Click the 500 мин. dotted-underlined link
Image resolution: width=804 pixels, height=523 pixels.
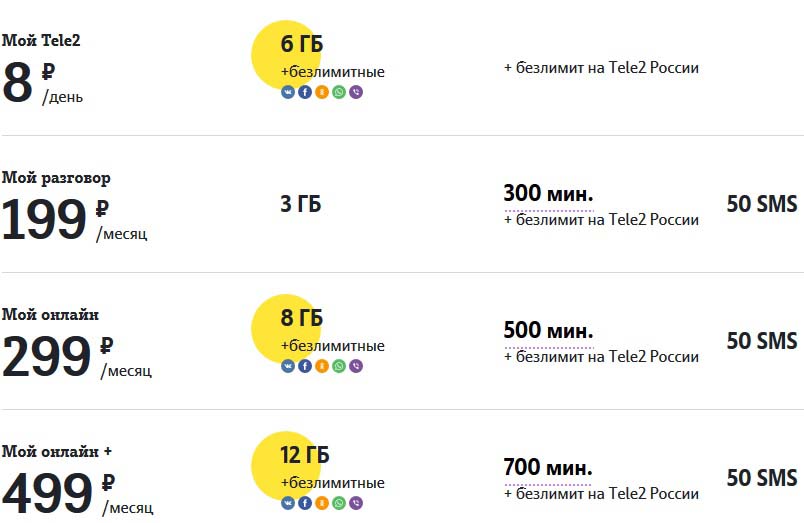point(548,332)
